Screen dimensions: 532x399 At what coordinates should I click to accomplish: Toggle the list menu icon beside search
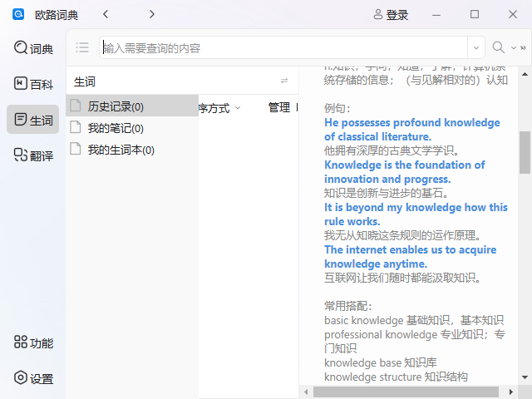click(82, 47)
